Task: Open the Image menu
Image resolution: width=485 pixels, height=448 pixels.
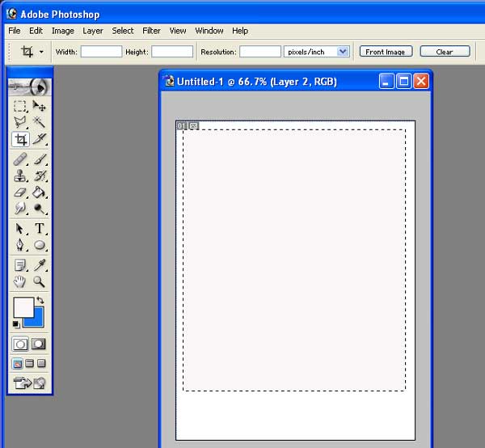Action: [x=63, y=31]
